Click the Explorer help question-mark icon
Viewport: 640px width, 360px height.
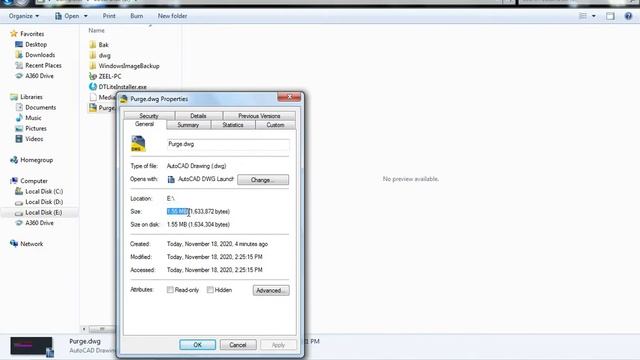(628, 16)
